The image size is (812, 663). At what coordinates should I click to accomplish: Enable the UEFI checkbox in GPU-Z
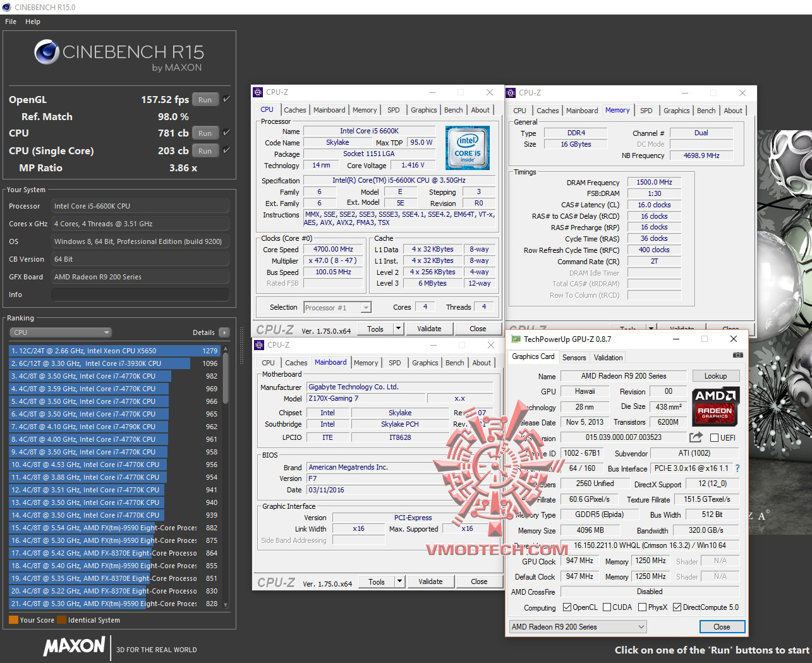(x=714, y=437)
